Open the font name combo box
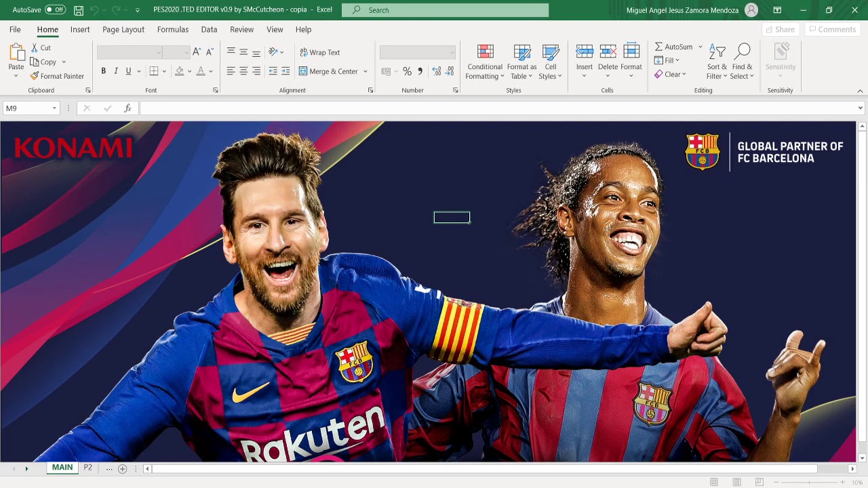This screenshot has height=488, width=868. pyautogui.click(x=130, y=52)
